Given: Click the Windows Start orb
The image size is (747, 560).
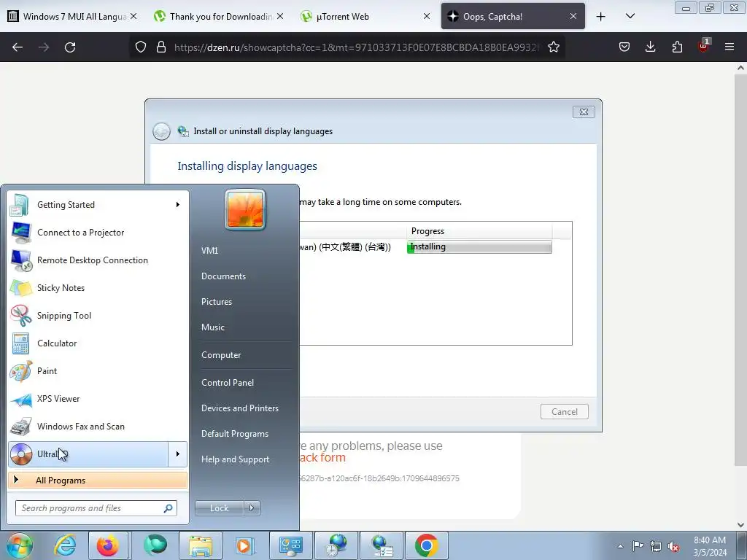Looking at the screenshot, I should click(20, 545).
